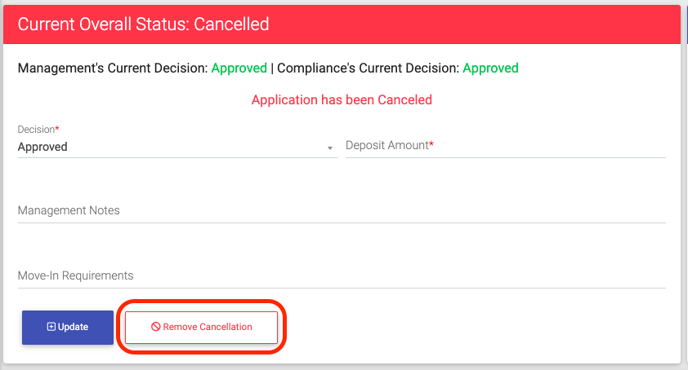
Task: Click the Application has been Canceled message
Action: (x=342, y=100)
